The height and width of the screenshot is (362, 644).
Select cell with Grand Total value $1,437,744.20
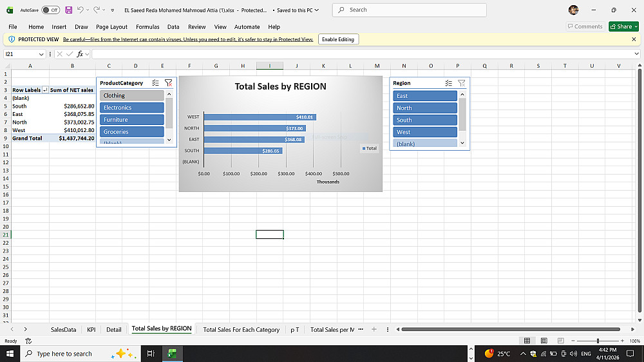72,138
